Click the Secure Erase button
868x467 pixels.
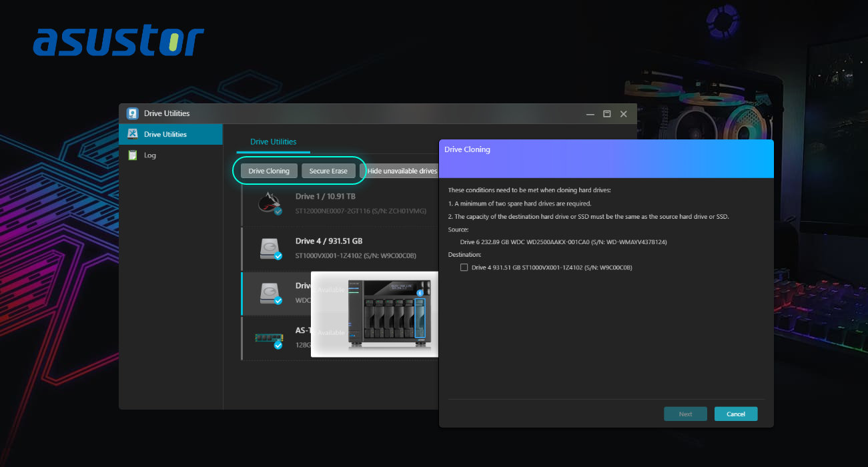[328, 171]
